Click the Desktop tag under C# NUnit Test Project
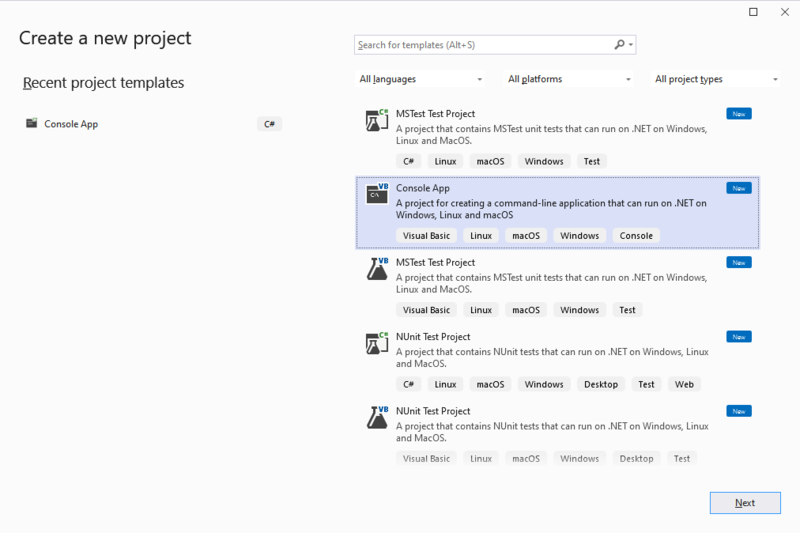 click(x=601, y=384)
